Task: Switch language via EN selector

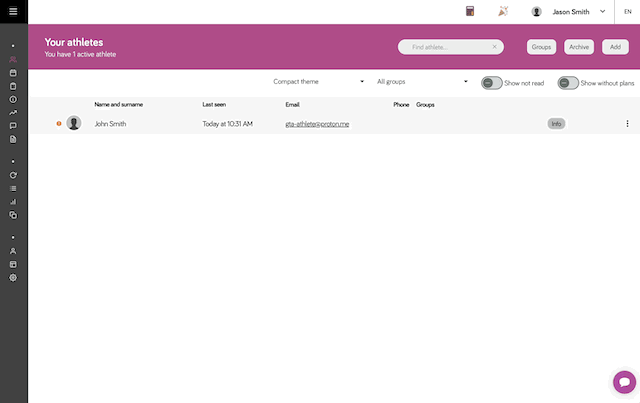Action: point(626,12)
